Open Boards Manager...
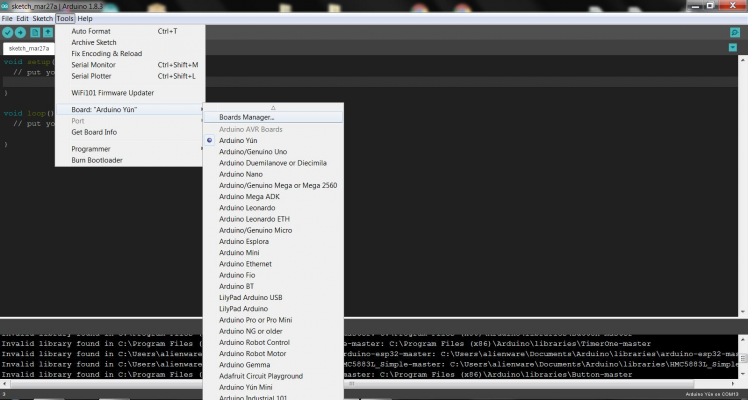Image resolution: width=748 pixels, height=400 pixels. (246, 117)
